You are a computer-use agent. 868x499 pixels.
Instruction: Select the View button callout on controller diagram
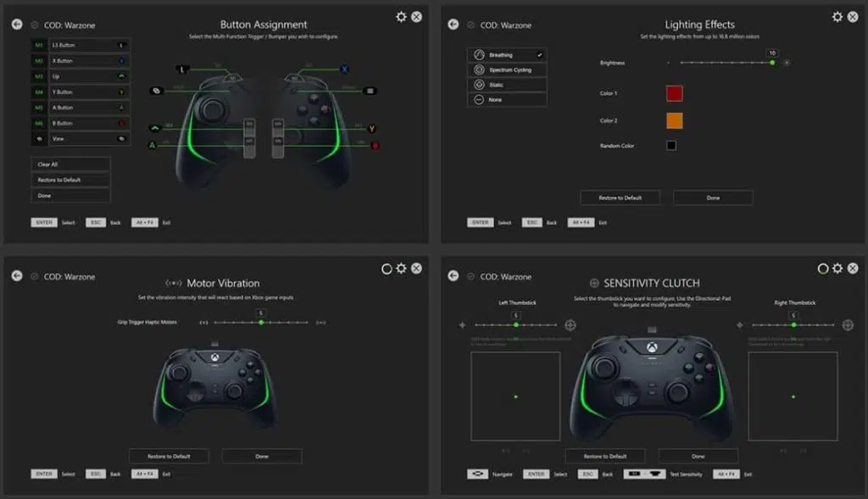156,91
